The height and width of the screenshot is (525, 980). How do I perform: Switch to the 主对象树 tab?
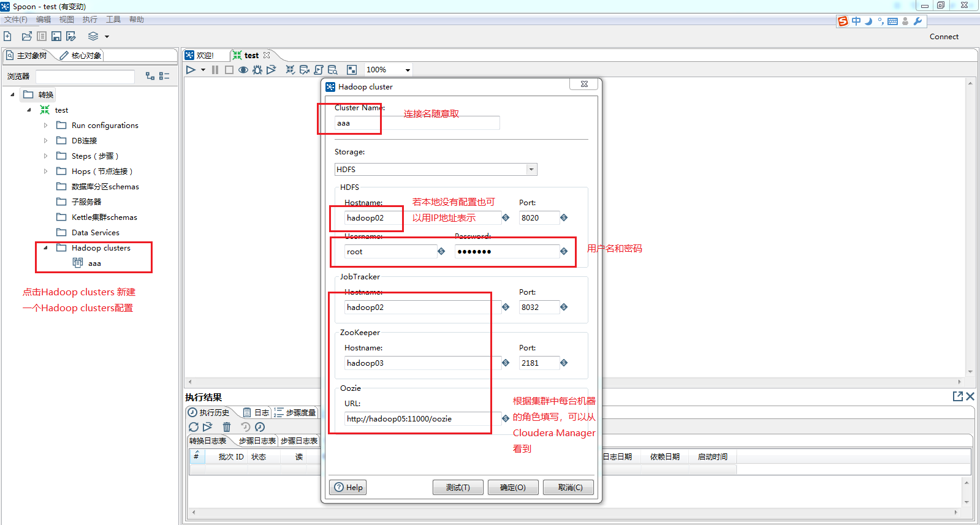tap(27, 56)
